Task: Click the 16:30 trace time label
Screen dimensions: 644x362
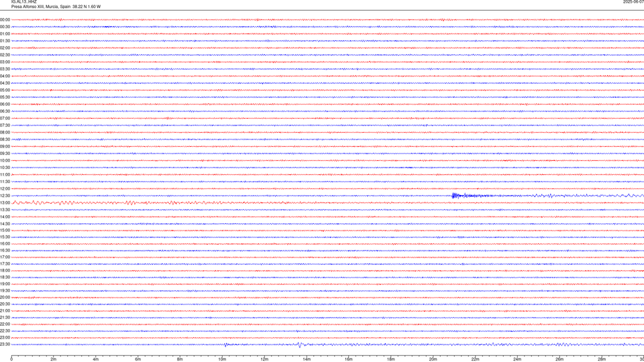Action: point(5,250)
